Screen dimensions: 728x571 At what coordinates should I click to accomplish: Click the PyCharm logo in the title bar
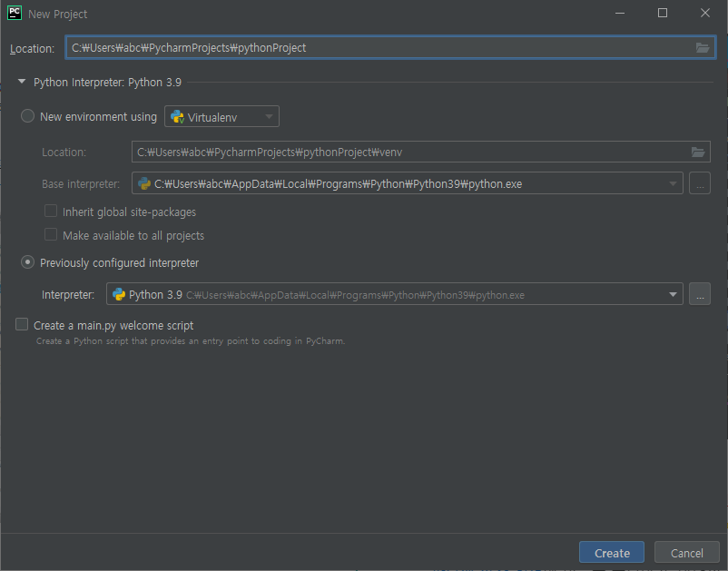[x=15, y=13]
